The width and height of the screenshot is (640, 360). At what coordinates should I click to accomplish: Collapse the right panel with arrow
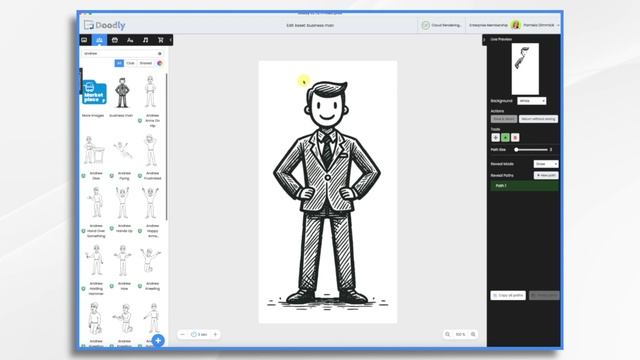point(484,40)
